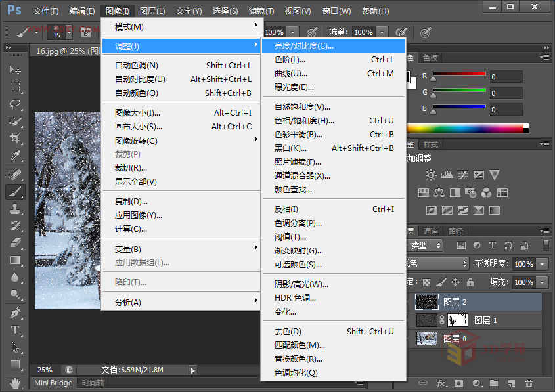Open the layer opacity 100% dropdown arrow
Screen dimensions: 555x392
pyautogui.click(x=543, y=264)
